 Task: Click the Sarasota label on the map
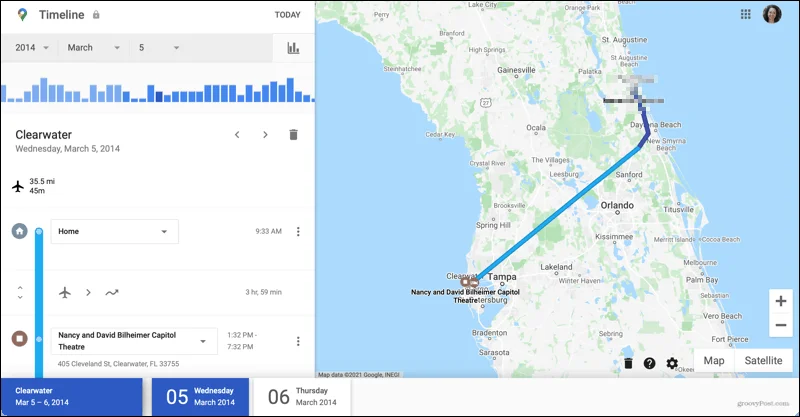[x=494, y=352]
